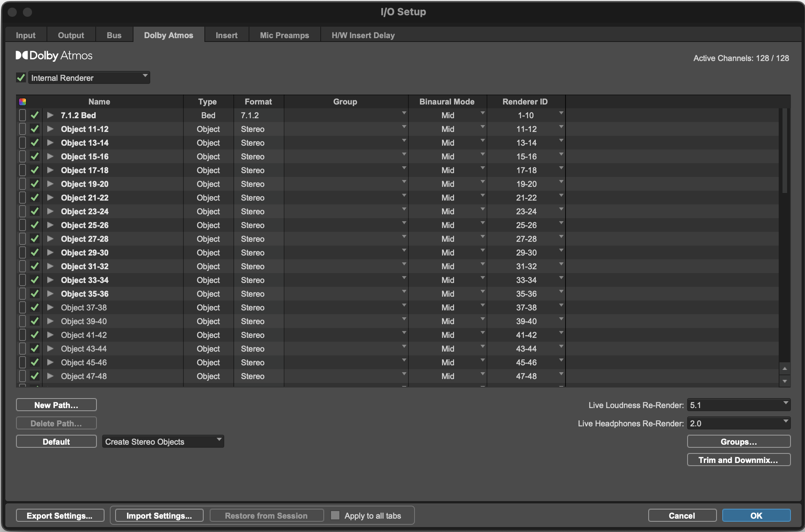Click the Name column header

coord(99,101)
